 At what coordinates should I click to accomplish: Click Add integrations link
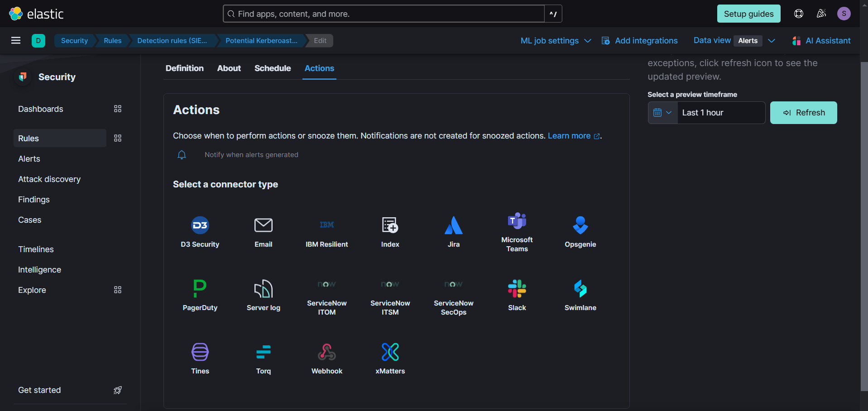click(x=639, y=41)
